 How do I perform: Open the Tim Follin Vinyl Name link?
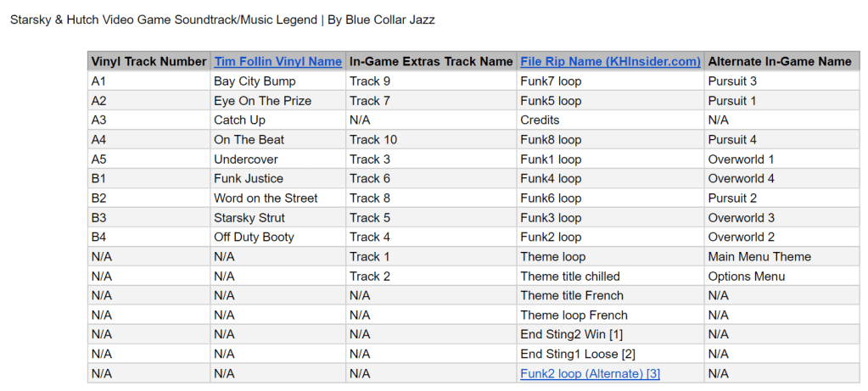point(277,61)
